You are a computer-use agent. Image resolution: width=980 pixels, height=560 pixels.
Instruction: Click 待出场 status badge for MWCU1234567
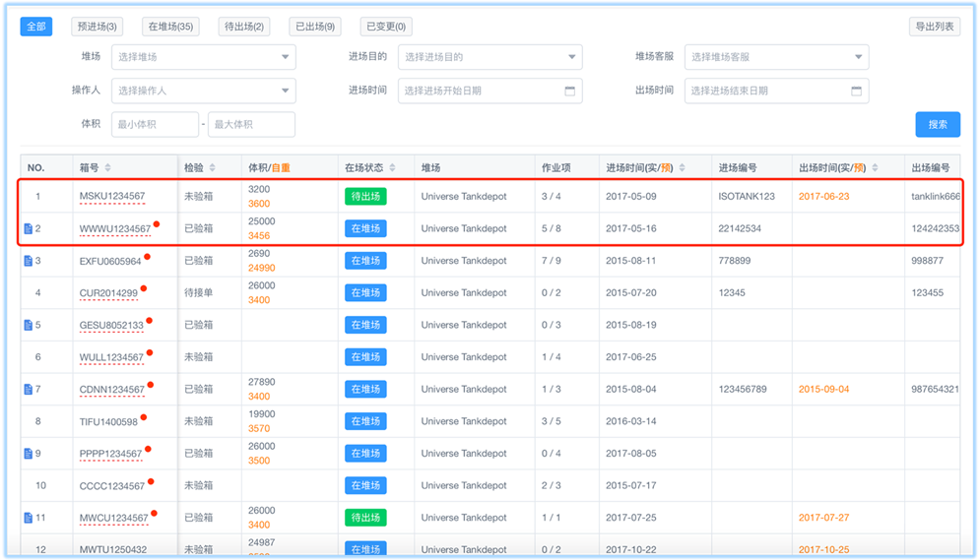(x=365, y=518)
